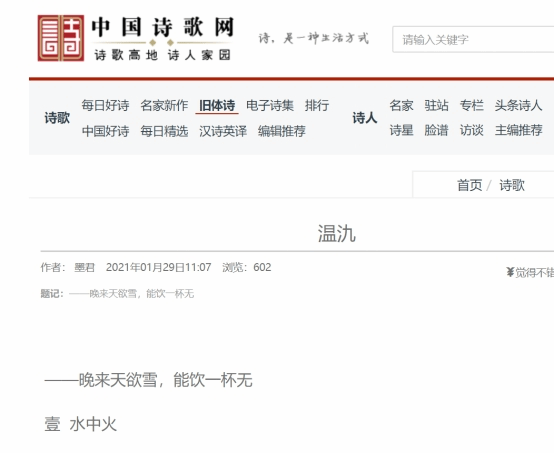The width and height of the screenshot is (554, 453).
Task: Open 中国好诗 in navigation
Action: tap(105, 131)
